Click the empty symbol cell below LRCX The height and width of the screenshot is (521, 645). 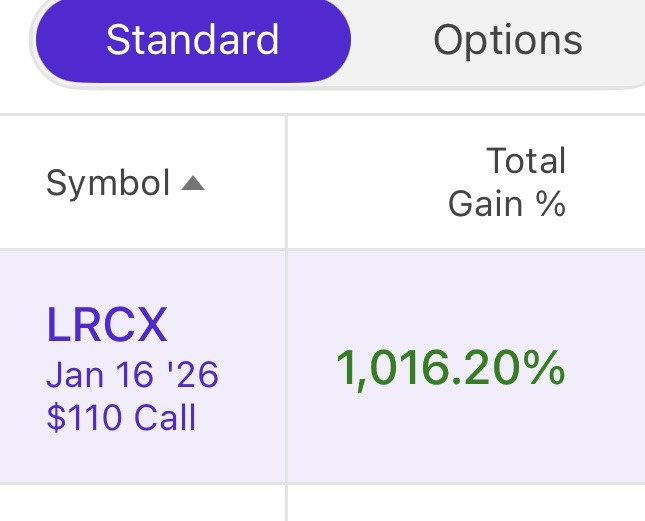coord(142,504)
